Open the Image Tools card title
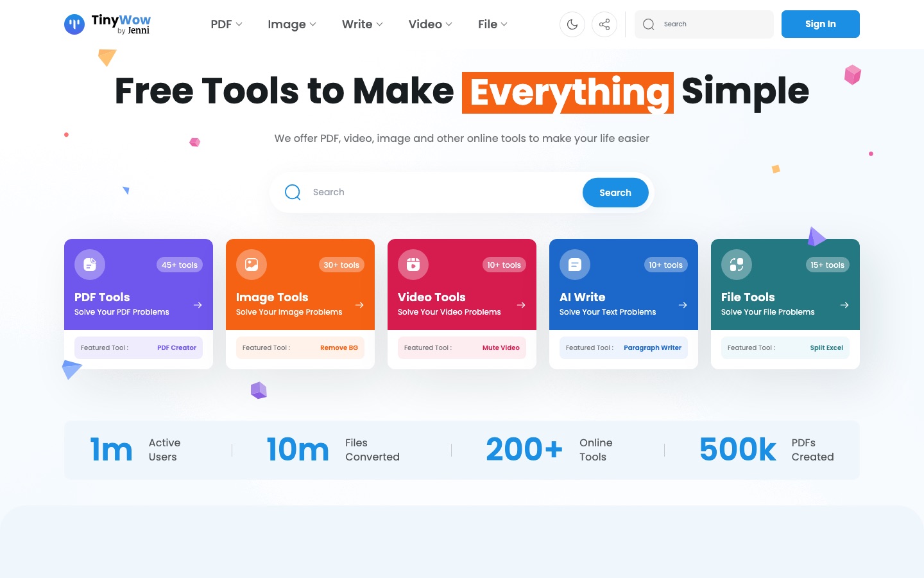 [272, 297]
